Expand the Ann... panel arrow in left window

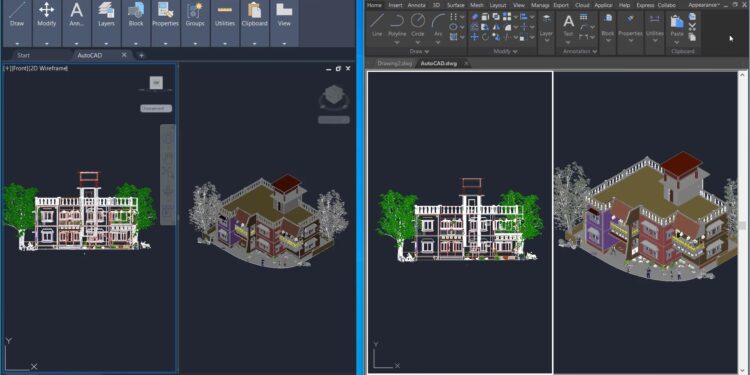pos(77,44)
